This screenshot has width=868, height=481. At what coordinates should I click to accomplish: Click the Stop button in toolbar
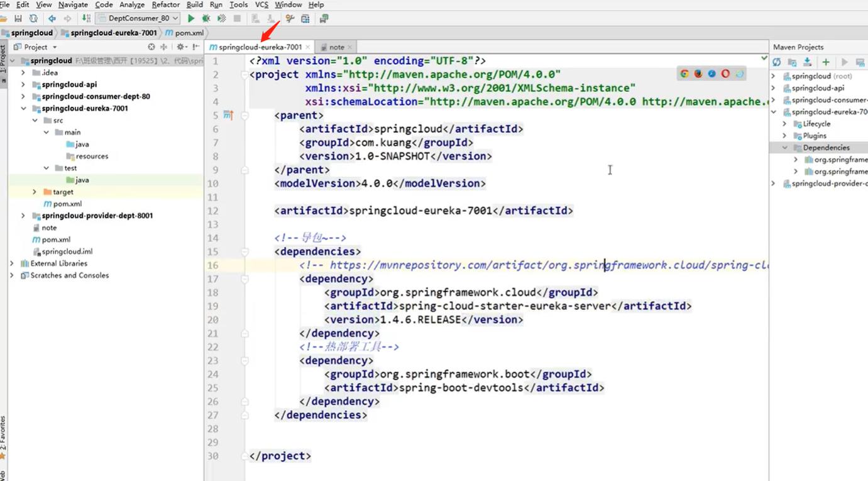point(237,19)
